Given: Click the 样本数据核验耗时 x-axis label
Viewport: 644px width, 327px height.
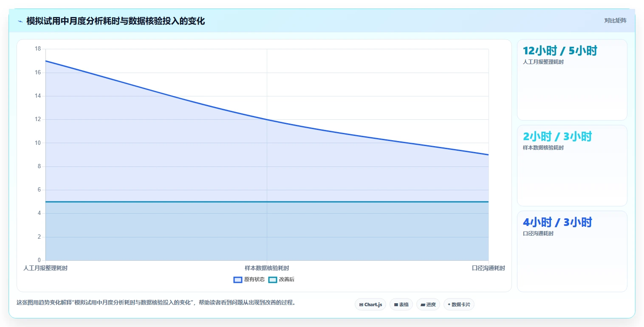Looking at the screenshot, I should [x=267, y=268].
